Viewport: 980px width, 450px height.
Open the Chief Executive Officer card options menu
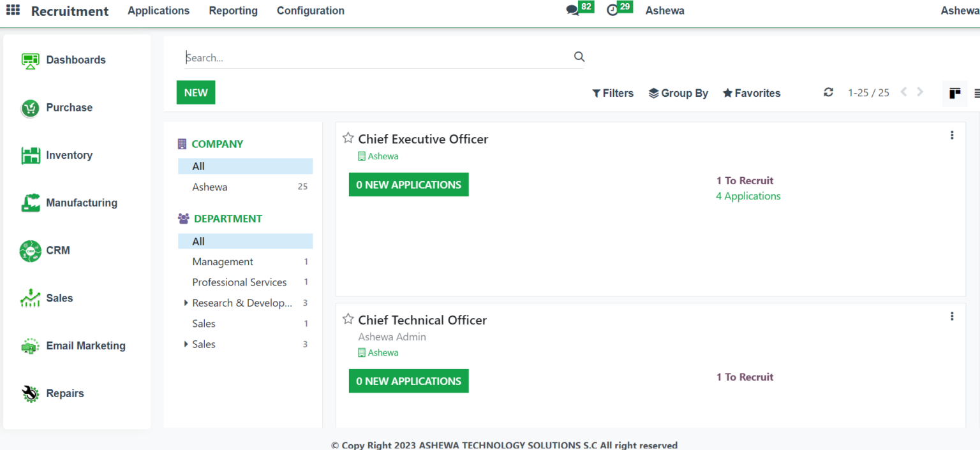point(952,135)
